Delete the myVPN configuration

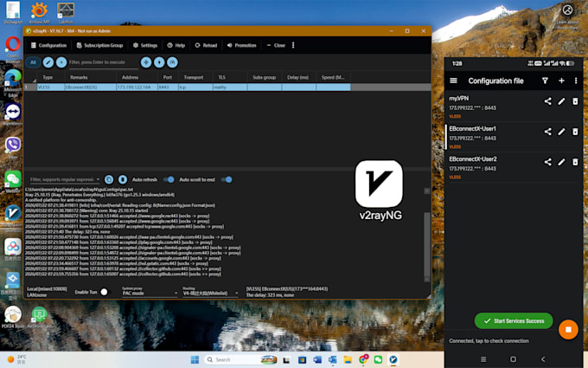[x=575, y=101]
